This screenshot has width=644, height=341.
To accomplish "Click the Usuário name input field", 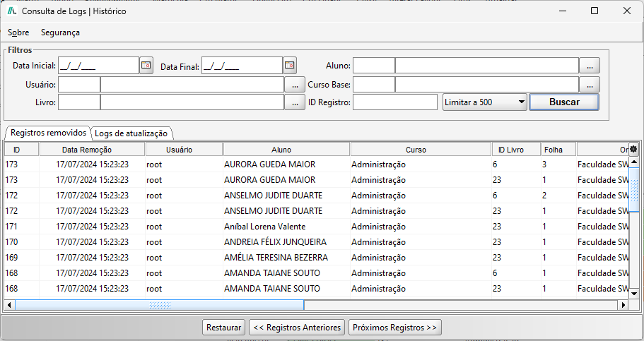I will (x=192, y=85).
